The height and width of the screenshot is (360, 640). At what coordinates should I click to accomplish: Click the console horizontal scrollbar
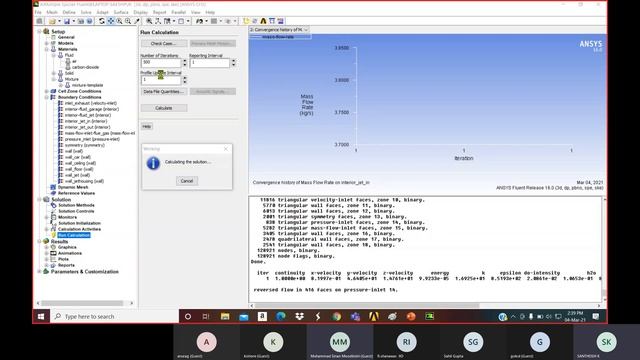(367, 305)
